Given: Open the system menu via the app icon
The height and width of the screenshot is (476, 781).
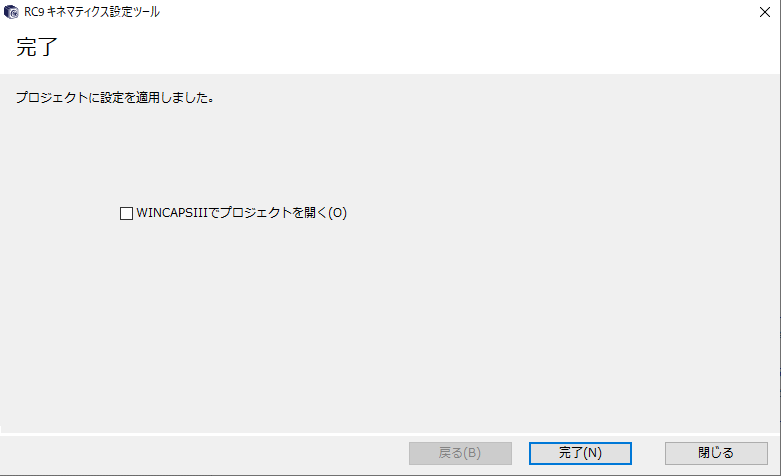Looking at the screenshot, I should [11, 12].
